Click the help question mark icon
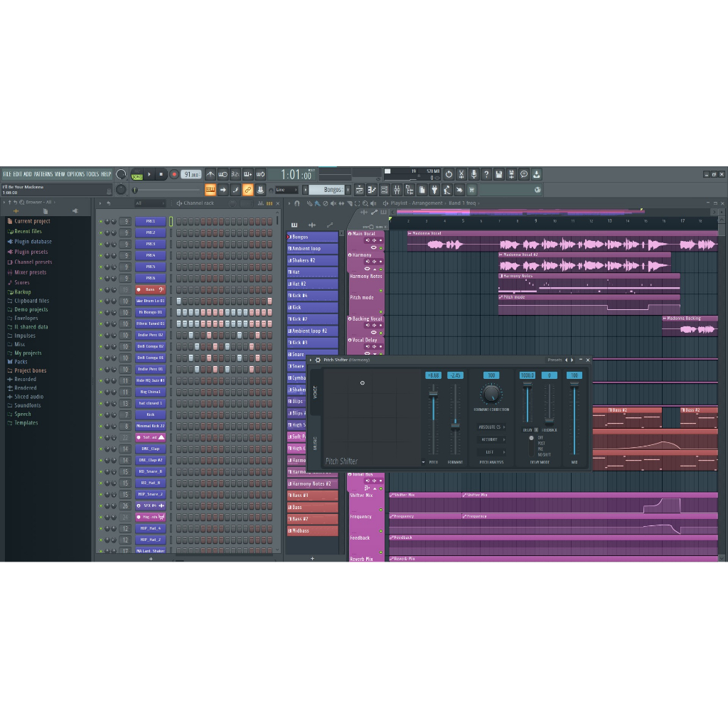Viewport: 728px width, 728px height. (486, 174)
